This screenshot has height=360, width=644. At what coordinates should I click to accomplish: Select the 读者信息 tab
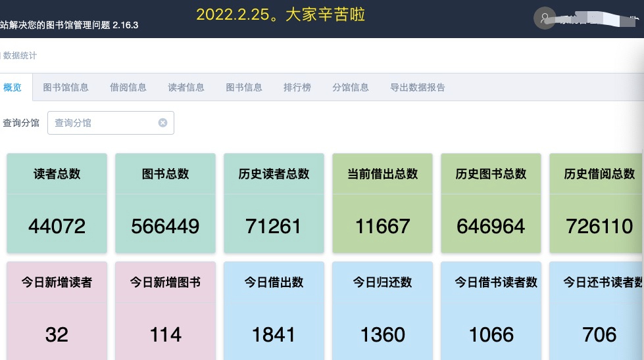186,87
